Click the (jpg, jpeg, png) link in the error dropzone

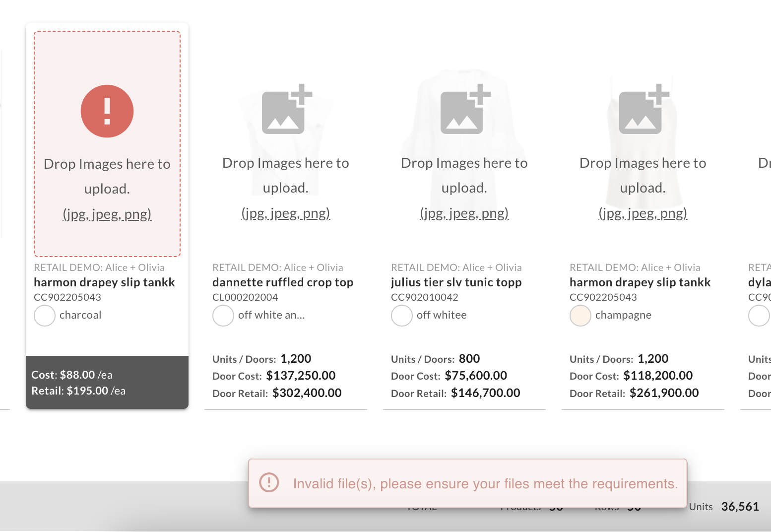(x=107, y=214)
